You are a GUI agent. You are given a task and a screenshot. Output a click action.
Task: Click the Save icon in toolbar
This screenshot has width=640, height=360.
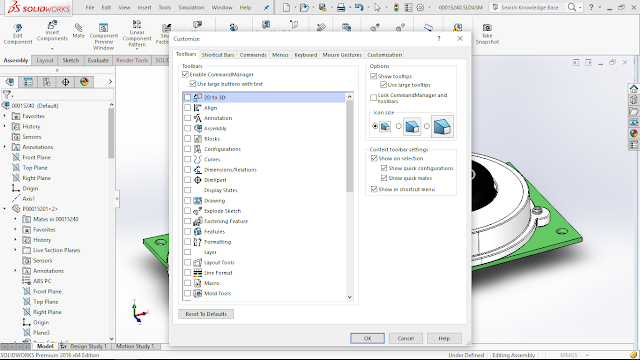click(x=322, y=7)
